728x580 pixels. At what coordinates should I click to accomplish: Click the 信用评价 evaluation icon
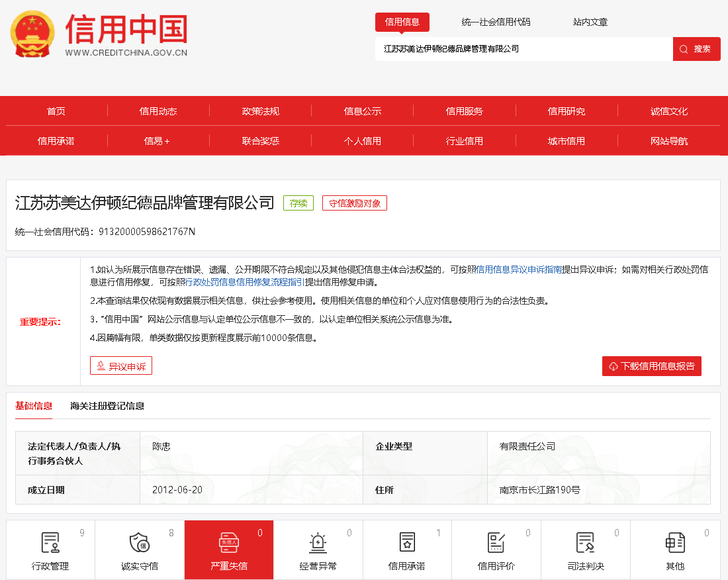(x=496, y=542)
